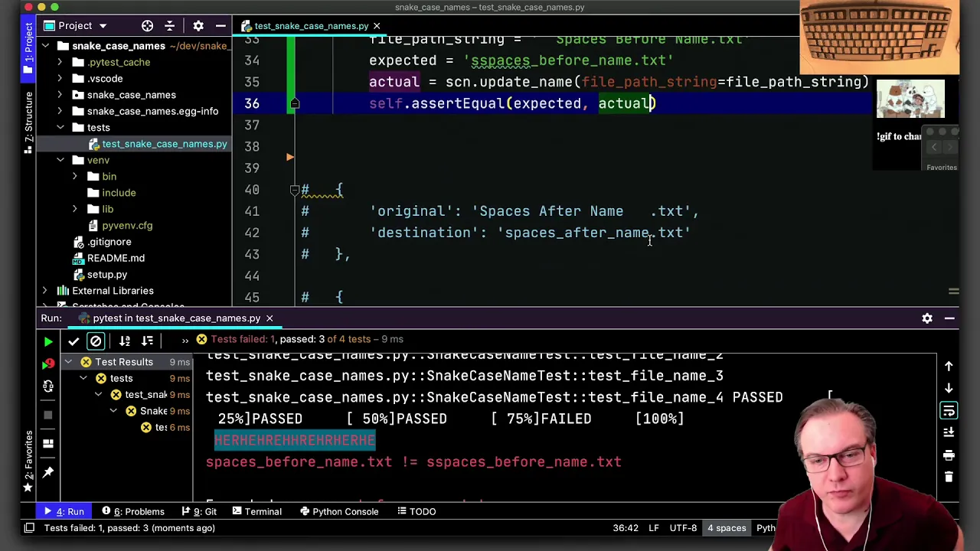Jump down the stack trace arrow

pyautogui.click(x=949, y=388)
